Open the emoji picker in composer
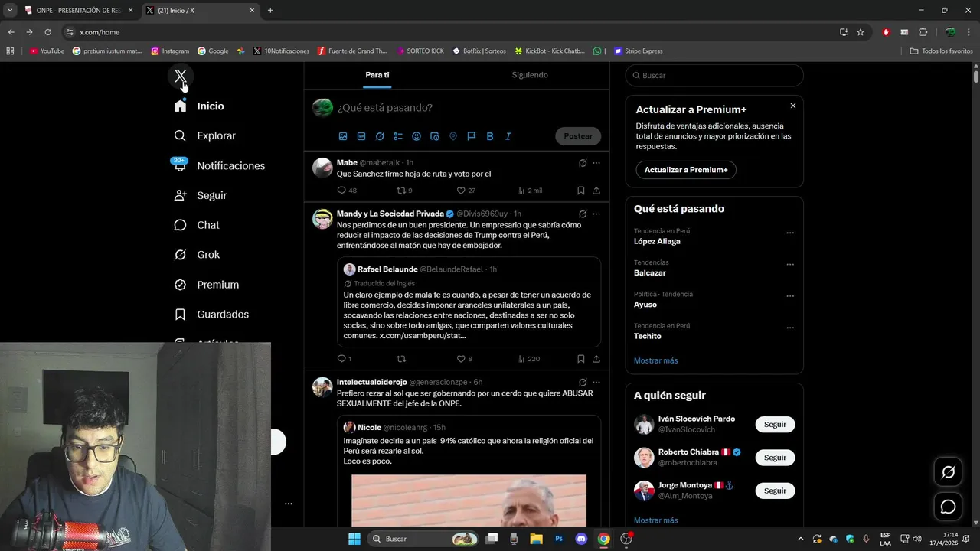Viewport: 980px width, 551px height. (416, 136)
